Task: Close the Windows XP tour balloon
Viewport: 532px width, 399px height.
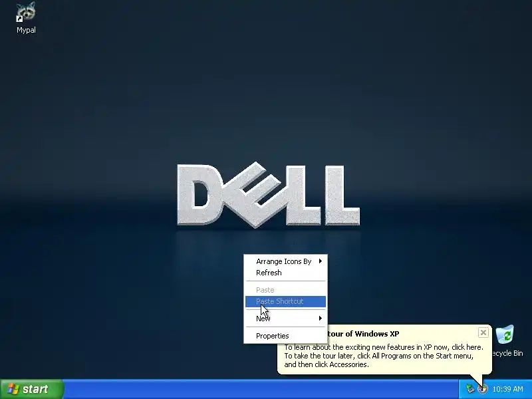Action: [483, 332]
